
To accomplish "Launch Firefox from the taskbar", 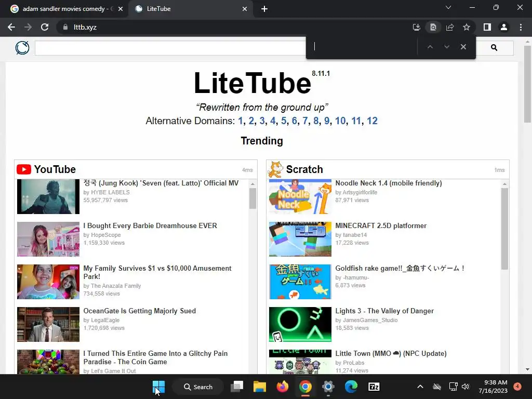I will pos(282,387).
